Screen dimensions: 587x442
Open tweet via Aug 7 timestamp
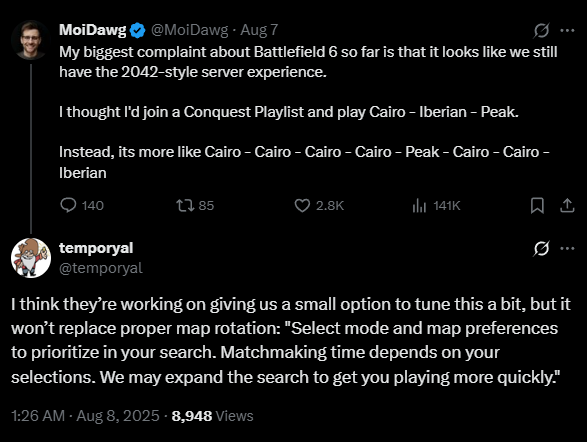click(259, 30)
